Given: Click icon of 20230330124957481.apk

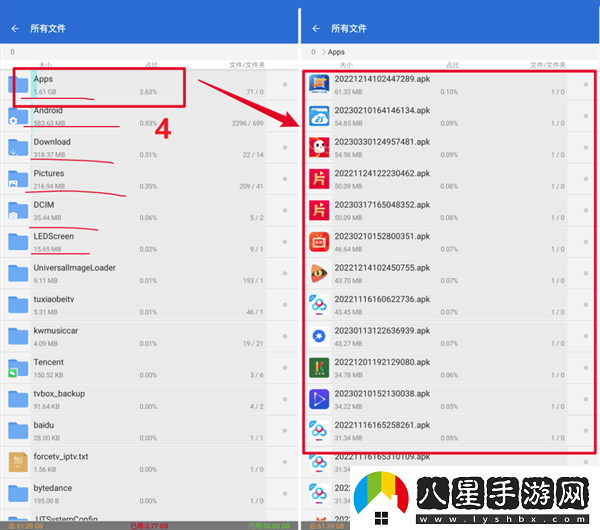Looking at the screenshot, I should pyautogui.click(x=319, y=147).
